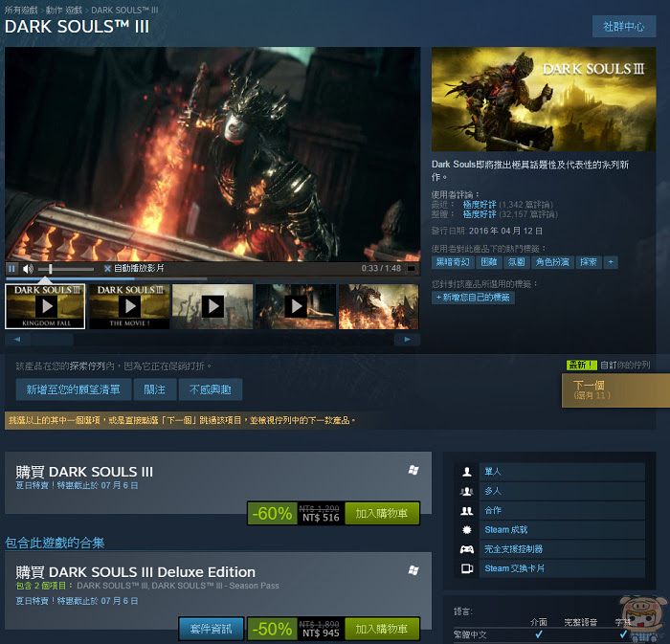This screenshot has width=670, height=644.
Task: Open Steam 交換卡片 trading cards category
Action: [x=562, y=568]
